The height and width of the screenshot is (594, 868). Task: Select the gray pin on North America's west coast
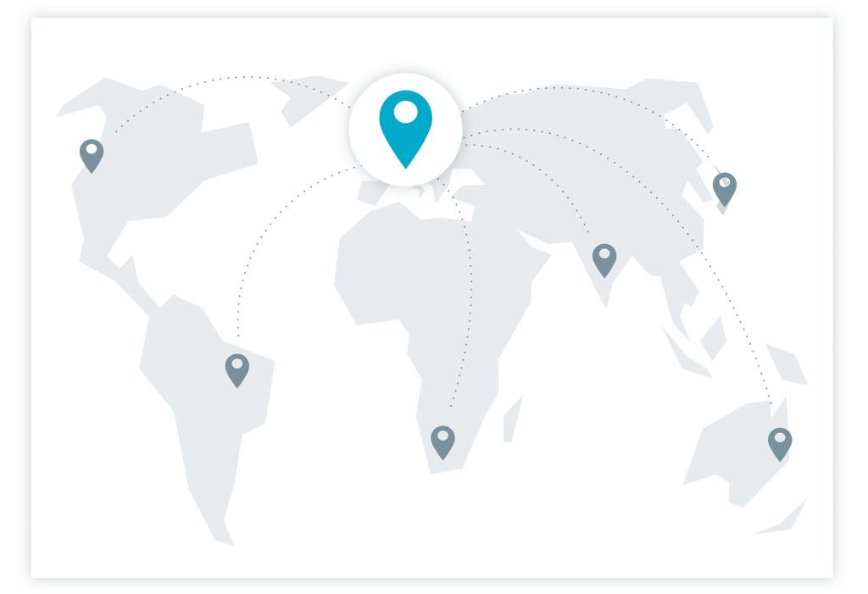pos(91,153)
